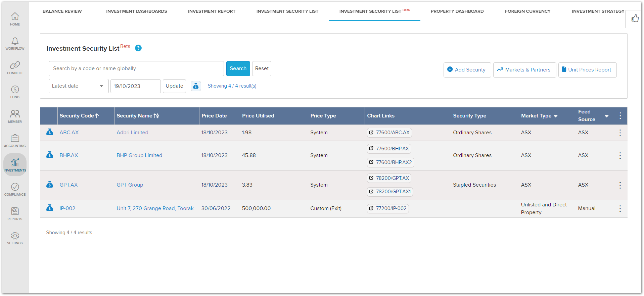Click the blue Search button

238,68
